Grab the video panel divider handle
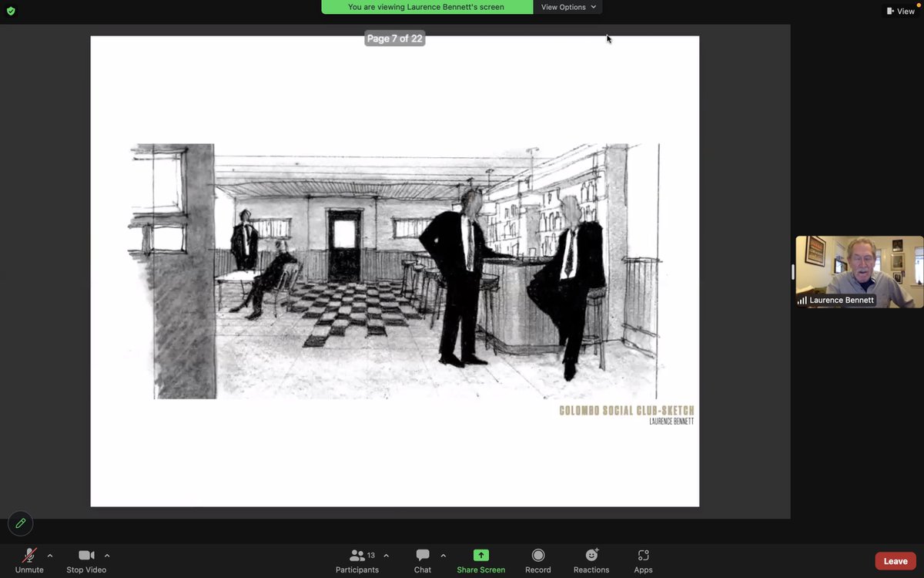924x578 pixels. tap(792, 272)
